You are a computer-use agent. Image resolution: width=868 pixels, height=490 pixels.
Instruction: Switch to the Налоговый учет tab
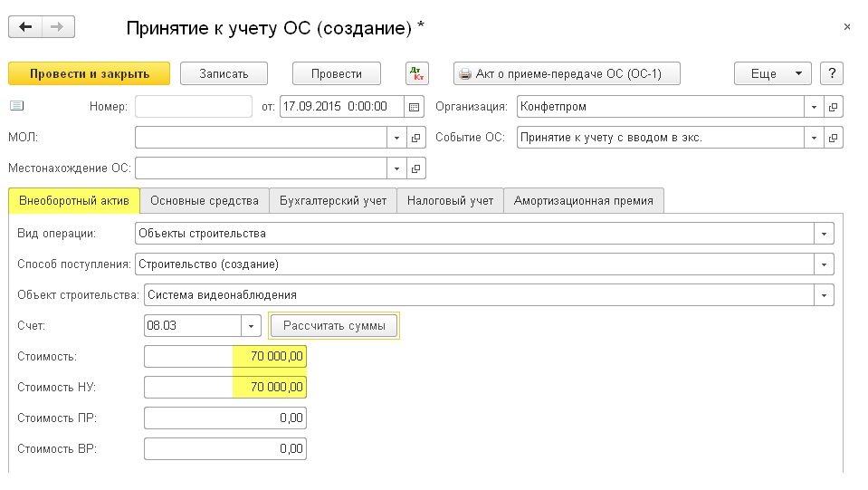pos(450,200)
